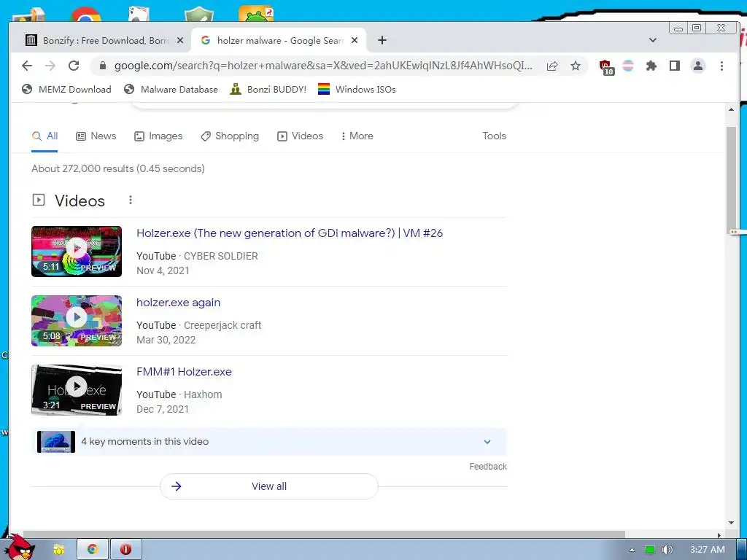Play the Holzer.exe VM #26 video thumbnail
The image size is (747, 560).
77,252
